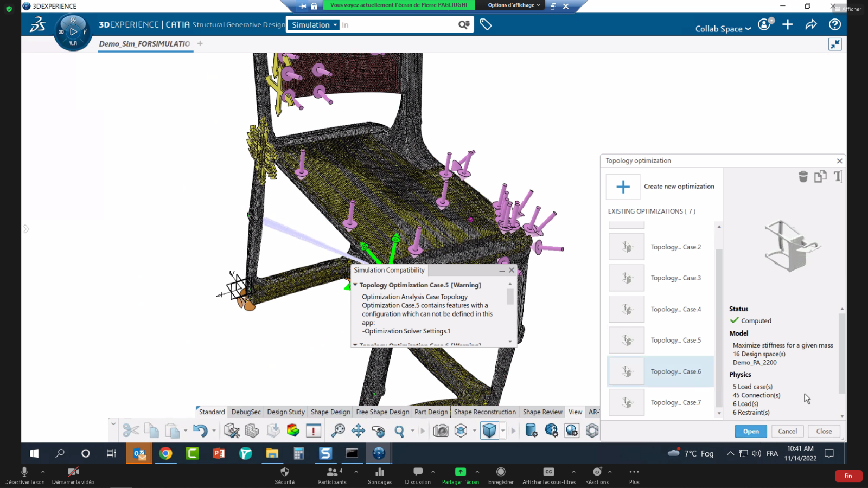Click the Close button in Topology panel
Screen dimensions: 868x488
click(x=824, y=432)
